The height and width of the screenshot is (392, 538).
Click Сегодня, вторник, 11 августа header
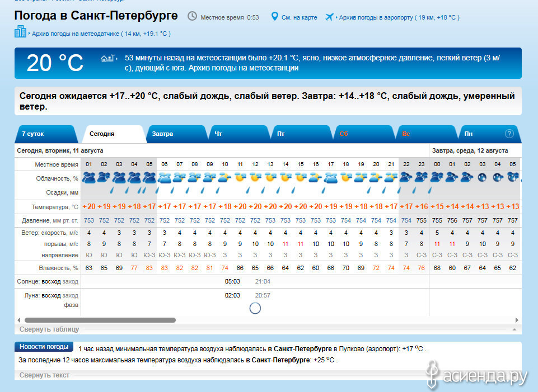[x=60, y=150]
